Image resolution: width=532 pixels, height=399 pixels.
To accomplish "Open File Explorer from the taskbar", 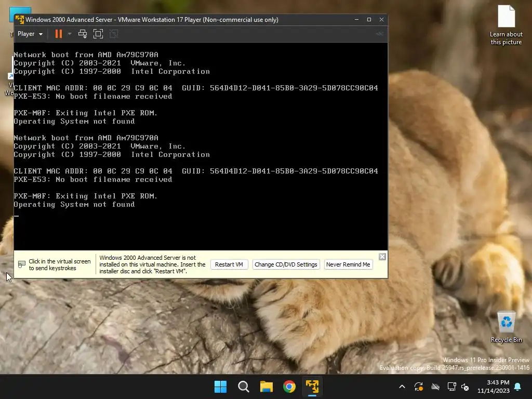I will coord(267,387).
